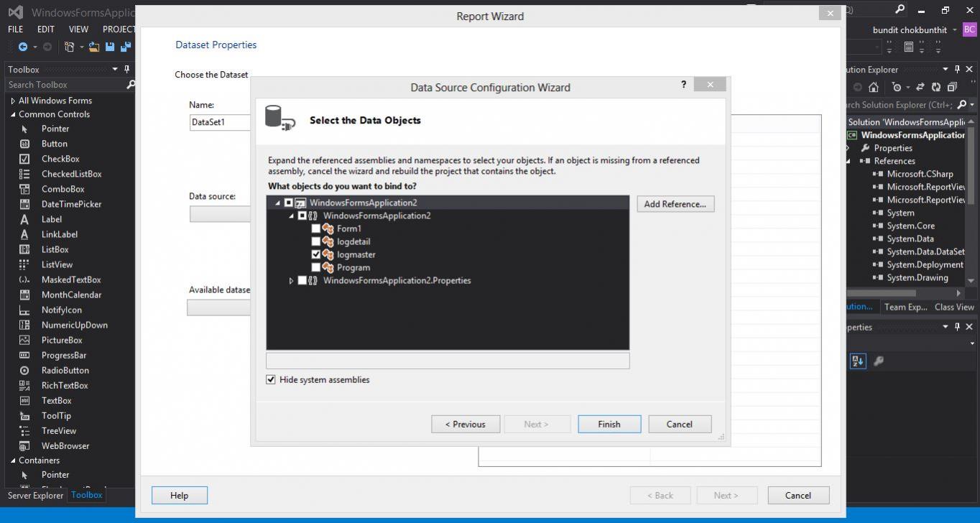Click the Alphabetical sort icon in Properties panel
980x523 pixels.
858,361
